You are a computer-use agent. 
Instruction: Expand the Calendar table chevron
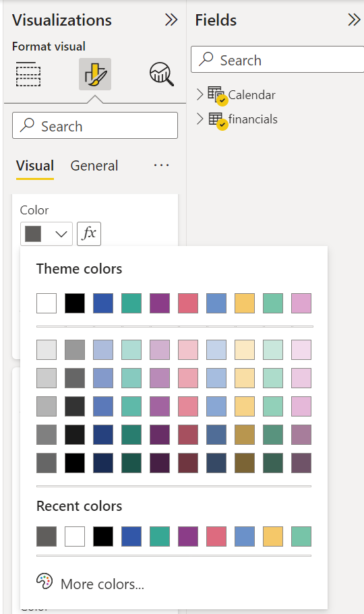coord(200,94)
